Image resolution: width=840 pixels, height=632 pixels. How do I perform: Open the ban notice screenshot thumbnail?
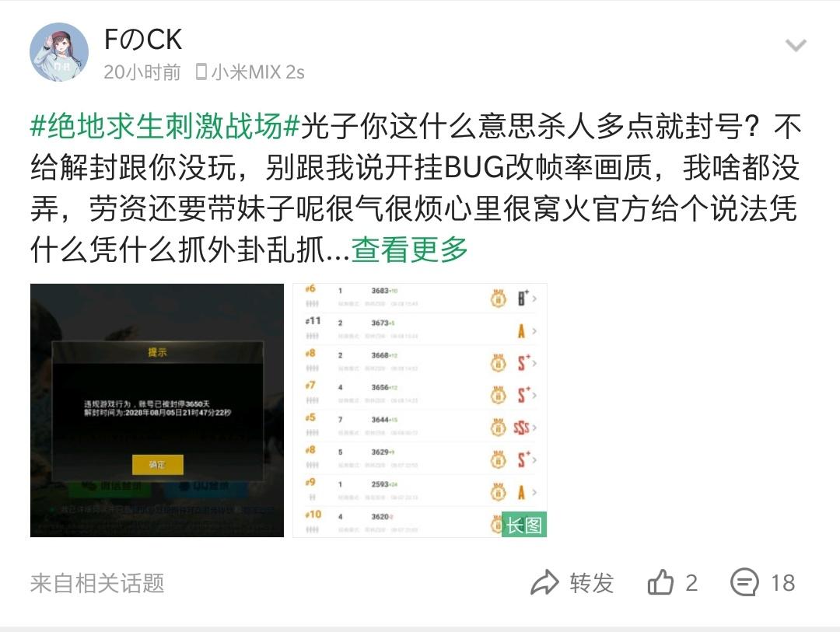157,410
